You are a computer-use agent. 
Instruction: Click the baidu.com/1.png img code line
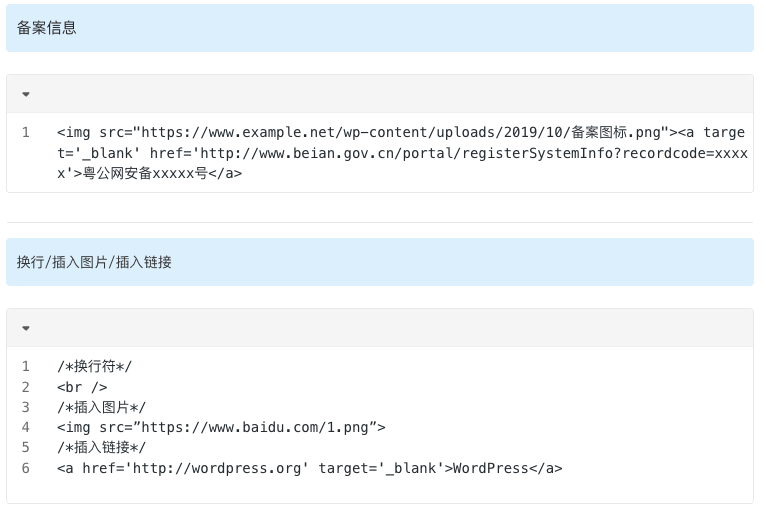pyautogui.click(x=221, y=427)
